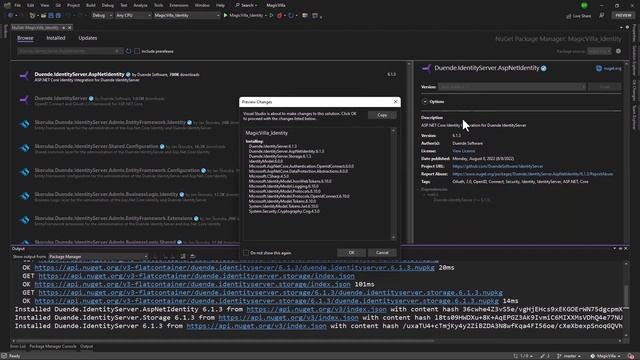The height and width of the screenshot is (360, 640).
Task: Click the Error List tab at bottom
Action: [18, 347]
